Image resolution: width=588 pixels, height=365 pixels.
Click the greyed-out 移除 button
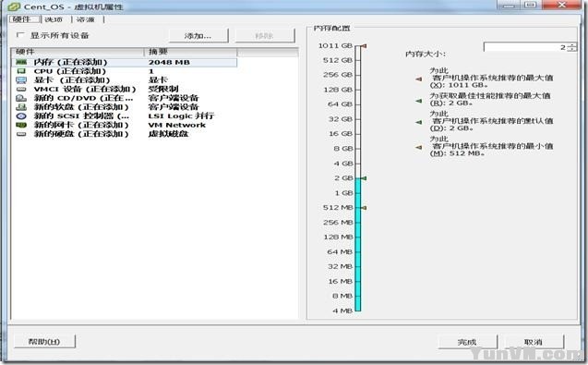pos(264,36)
